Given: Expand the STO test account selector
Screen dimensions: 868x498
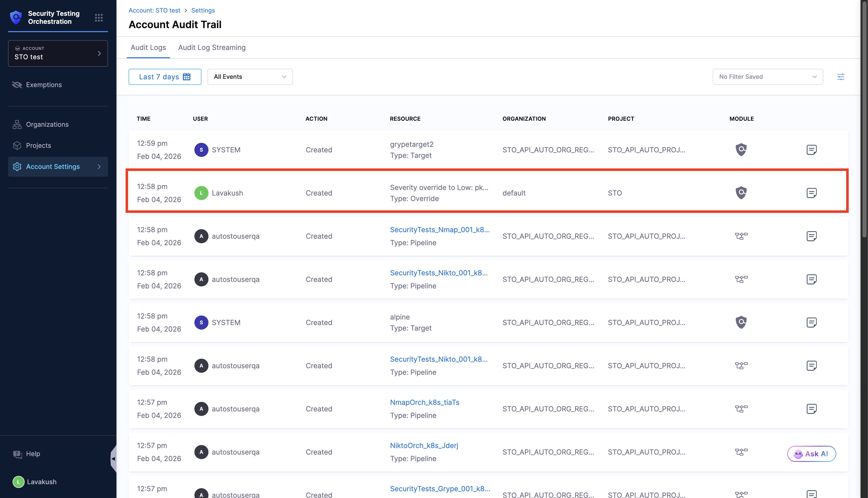Looking at the screenshot, I should [x=58, y=53].
